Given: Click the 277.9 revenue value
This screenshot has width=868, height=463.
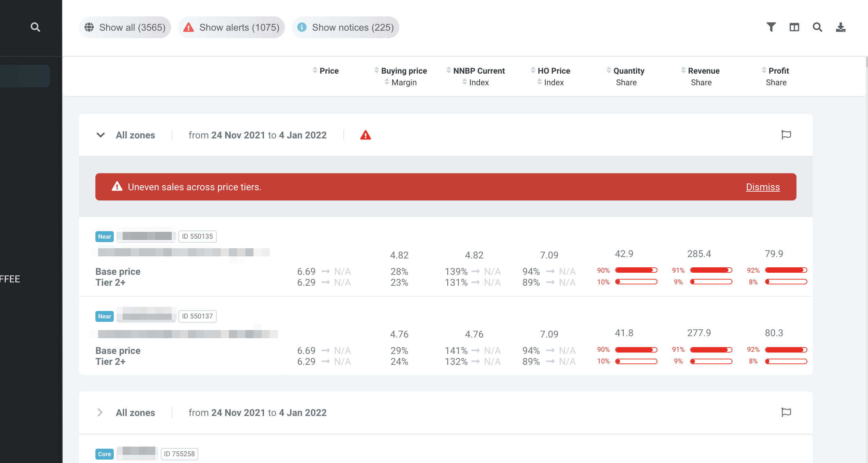Looking at the screenshot, I should (x=699, y=333).
